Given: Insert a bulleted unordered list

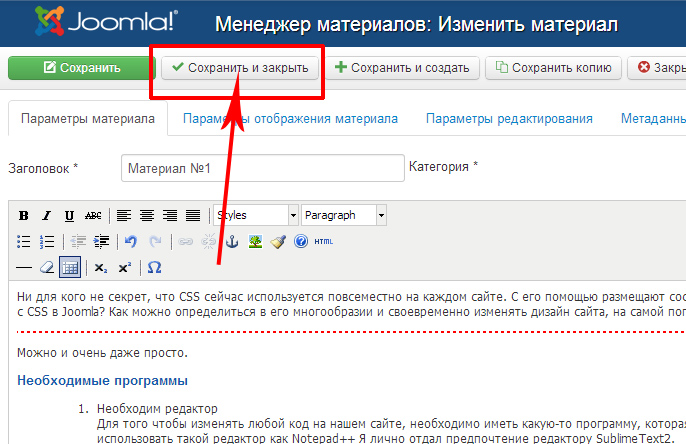Looking at the screenshot, I should (23, 241).
